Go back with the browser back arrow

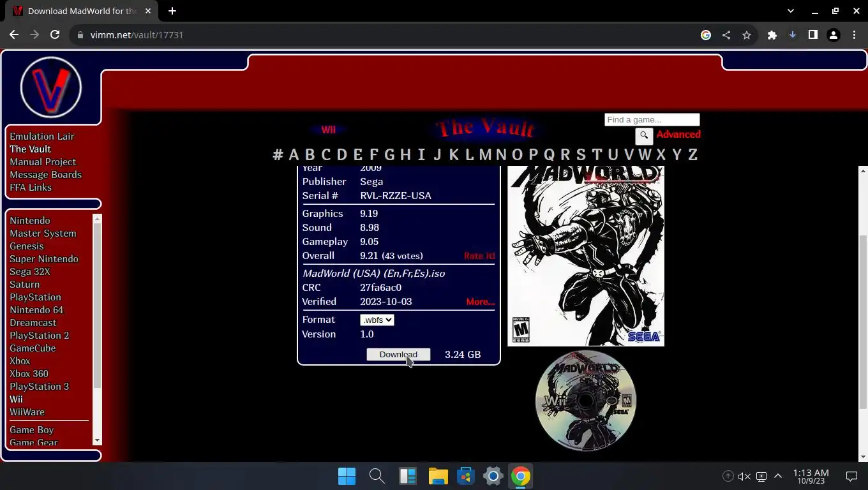pyautogui.click(x=14, y=35)
